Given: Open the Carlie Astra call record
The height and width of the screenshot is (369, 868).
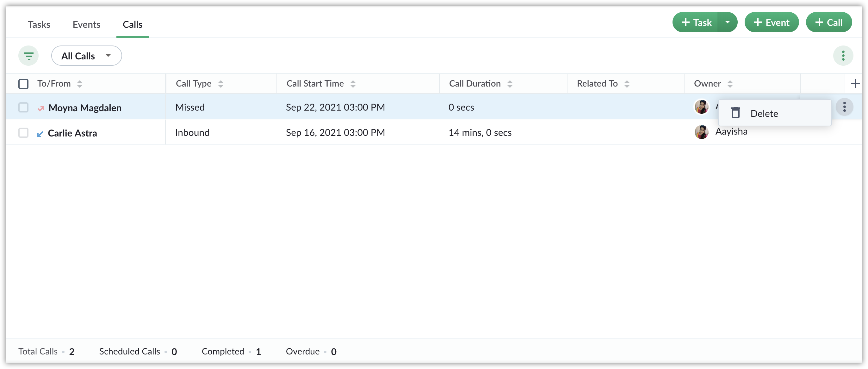Looking at the screenshot, I should 72,133.
